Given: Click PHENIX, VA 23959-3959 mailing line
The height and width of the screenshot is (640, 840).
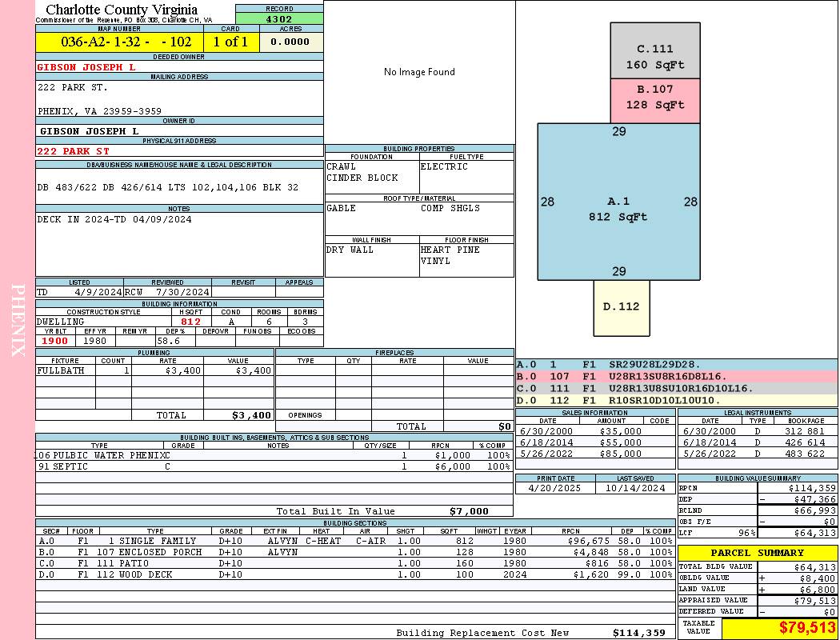Looking at the screenshot, I should (x=100, y=111).
